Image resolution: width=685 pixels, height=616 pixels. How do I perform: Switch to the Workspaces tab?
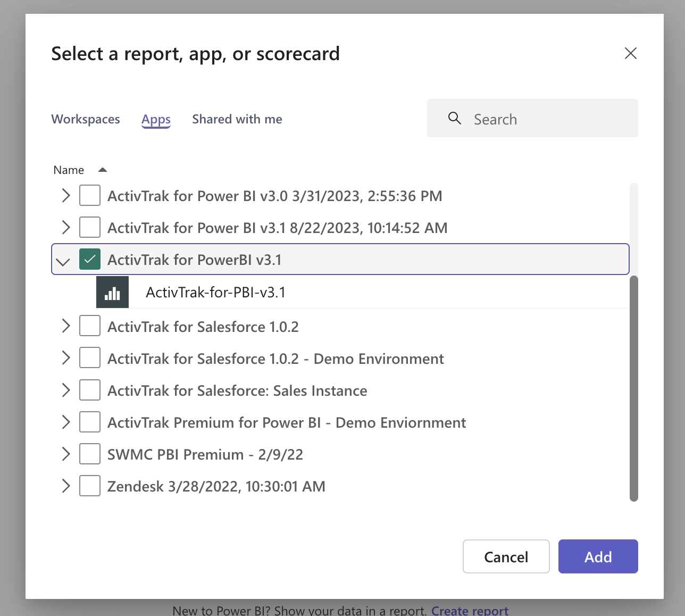click(x=86, y=119)
